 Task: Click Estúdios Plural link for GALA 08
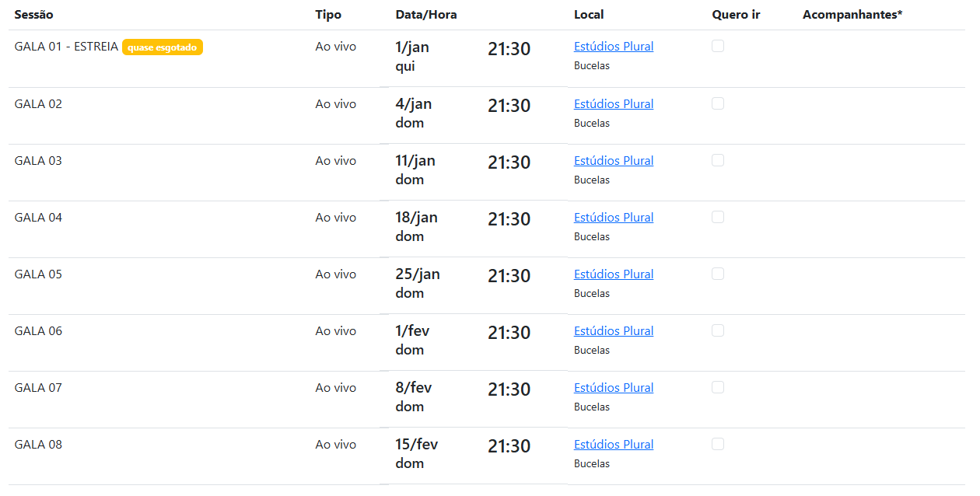coord(614,445)
